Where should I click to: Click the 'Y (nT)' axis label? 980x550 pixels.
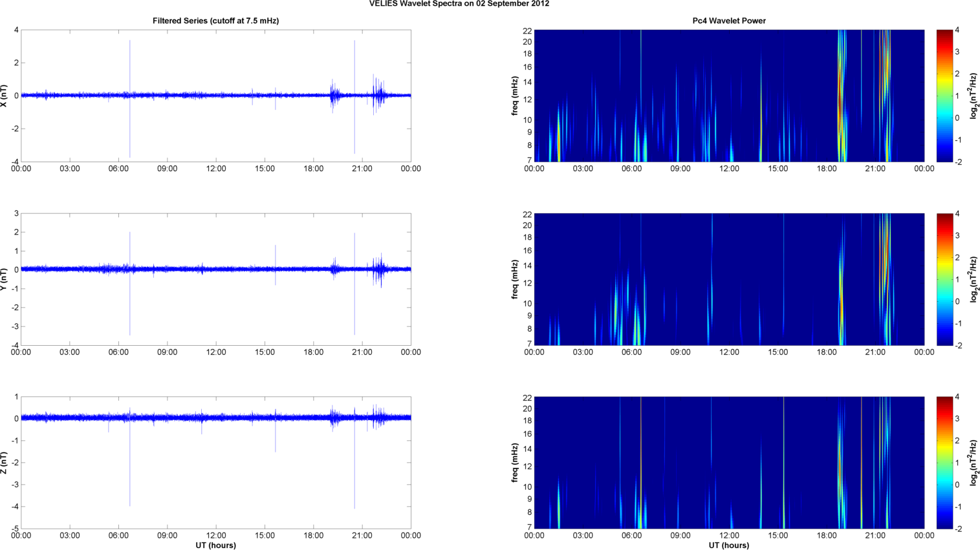pos(5,279)
